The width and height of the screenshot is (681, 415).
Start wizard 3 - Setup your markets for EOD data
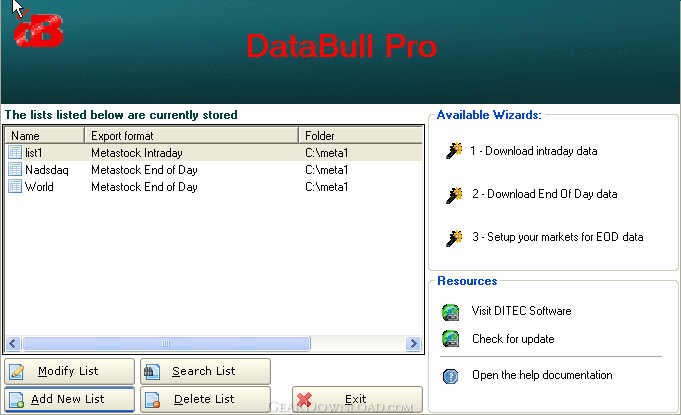[x=558, y=237]
